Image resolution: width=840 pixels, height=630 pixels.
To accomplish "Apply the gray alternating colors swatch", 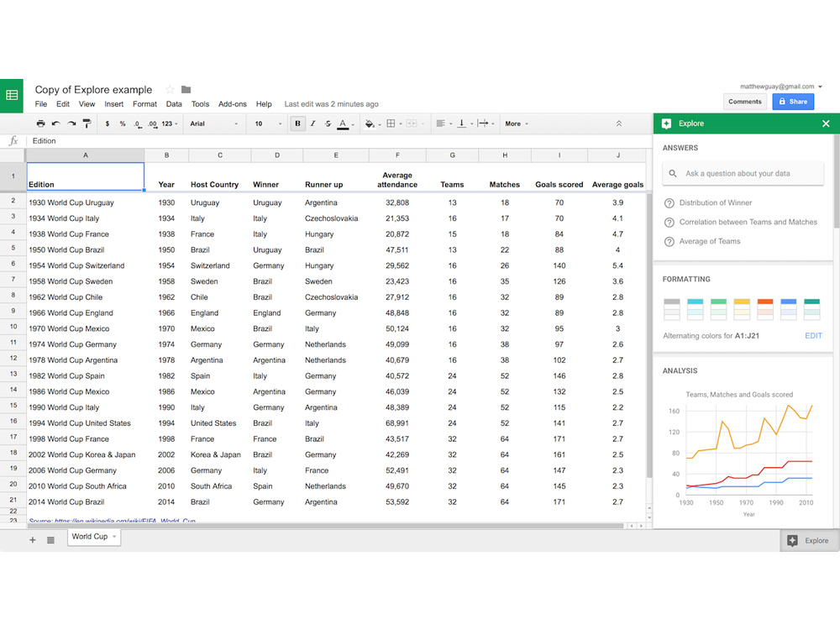I will [x=672, y=310].
